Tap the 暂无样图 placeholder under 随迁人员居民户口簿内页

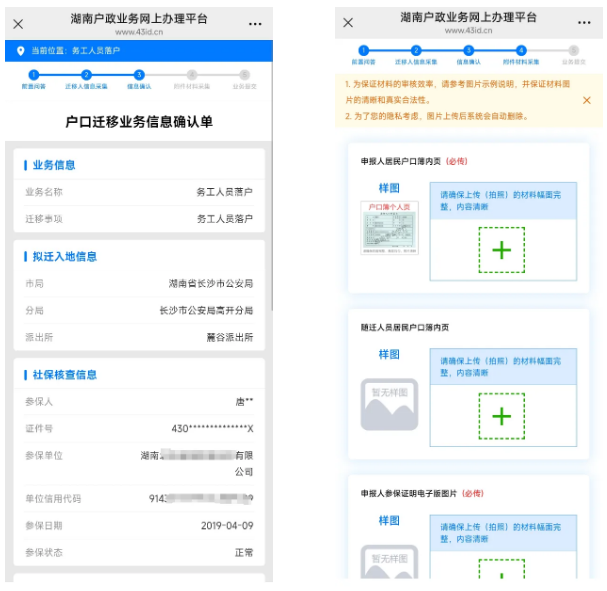pyautogui.click(x=389, y=402)
